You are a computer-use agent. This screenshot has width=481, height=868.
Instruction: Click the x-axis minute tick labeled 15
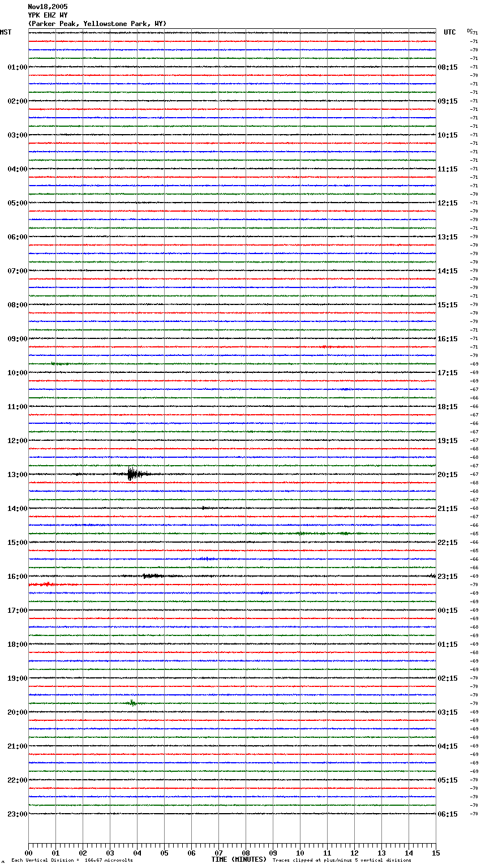[436, 853]
